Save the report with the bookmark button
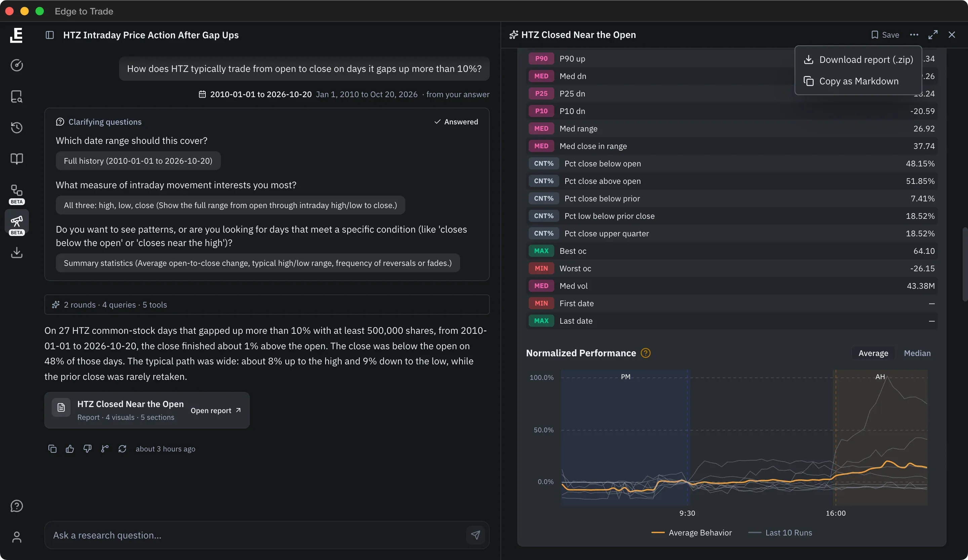Screen dimensions: 968x560 click(x=885, y=35)
